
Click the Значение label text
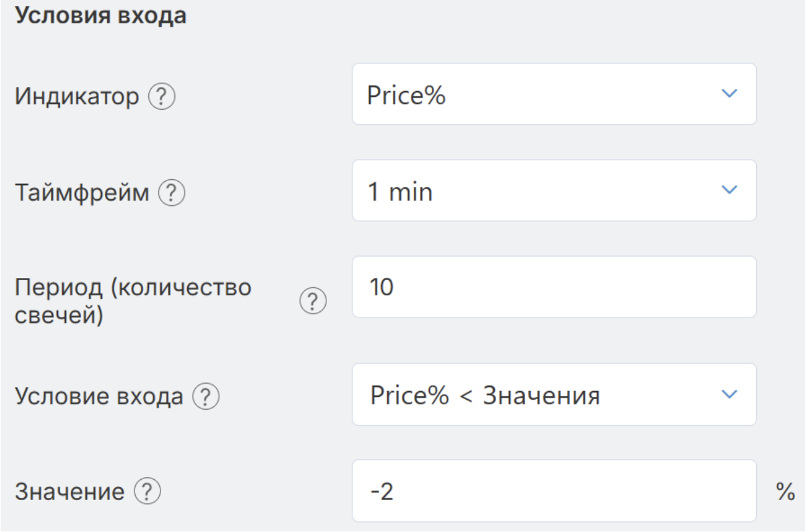pos(70,493)
